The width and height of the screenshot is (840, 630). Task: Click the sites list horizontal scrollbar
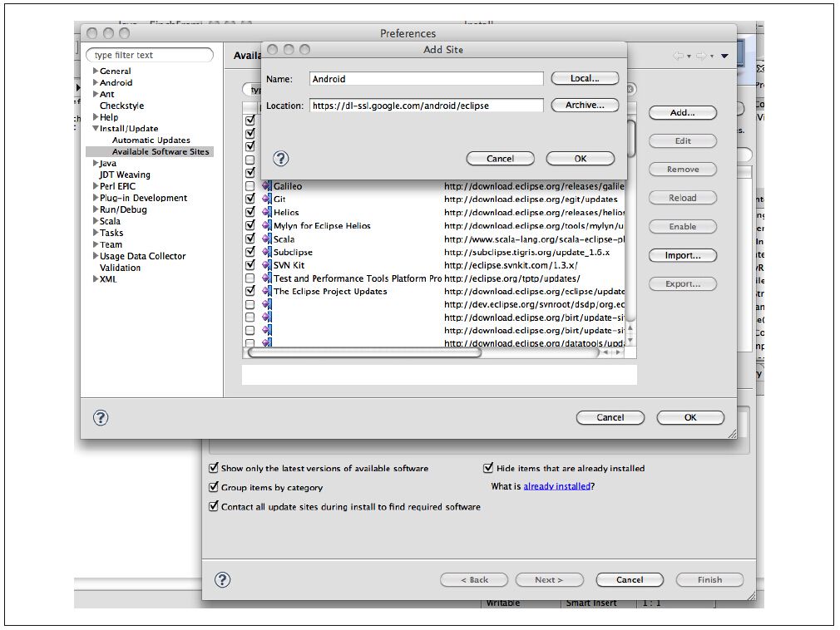(364, 352)
